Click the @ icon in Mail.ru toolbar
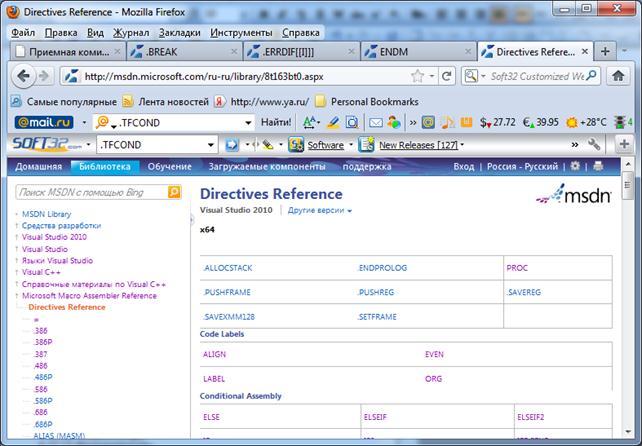The height and width of the screenshot is (446, 642). [x=428, y=122]
